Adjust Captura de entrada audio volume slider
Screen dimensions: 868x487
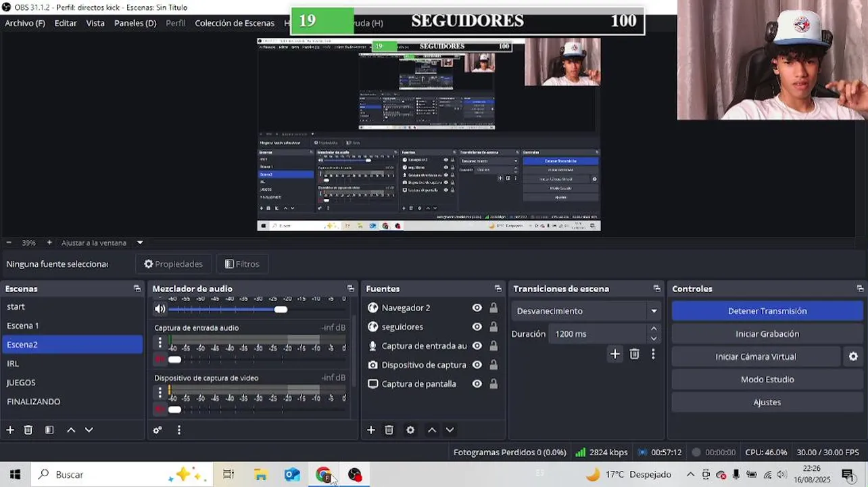(174, 359)
